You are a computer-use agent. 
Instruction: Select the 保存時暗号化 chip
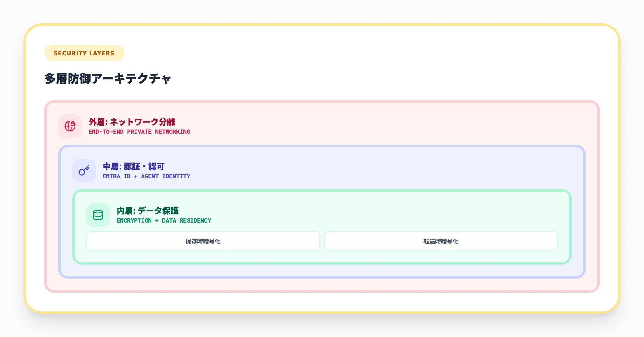point(203,241)
